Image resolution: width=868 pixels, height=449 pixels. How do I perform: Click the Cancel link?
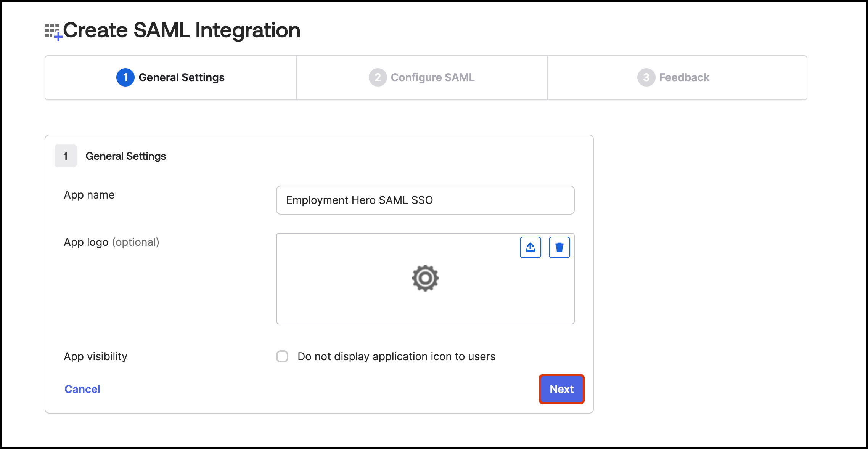click(82, 389)
